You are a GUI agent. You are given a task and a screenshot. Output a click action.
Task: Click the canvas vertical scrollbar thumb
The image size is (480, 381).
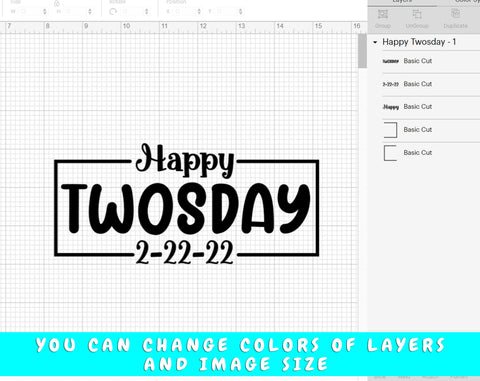coord(362,51)
